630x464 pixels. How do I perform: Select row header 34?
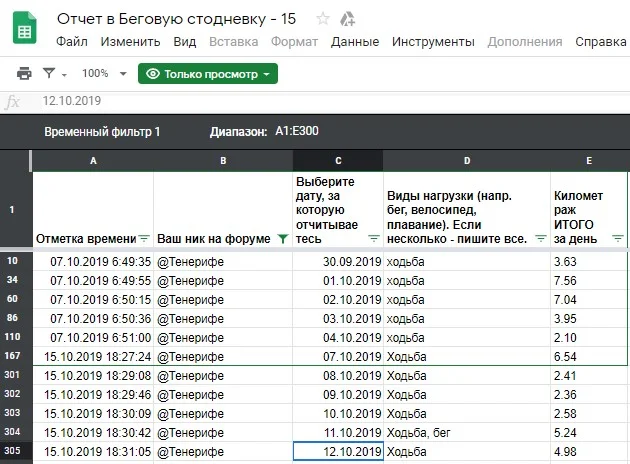point(12,280)
